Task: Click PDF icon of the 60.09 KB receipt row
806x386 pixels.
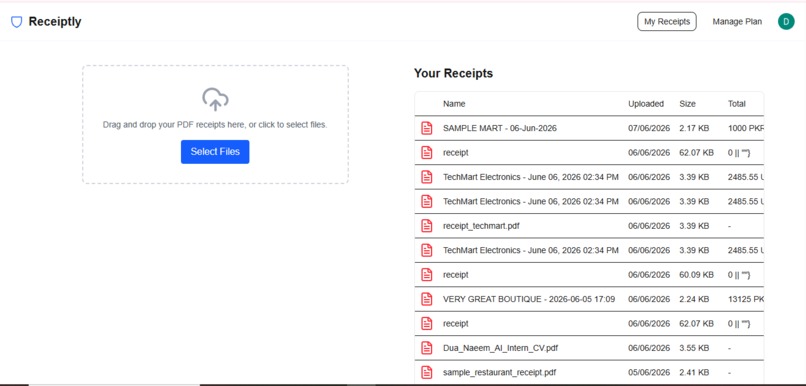Action: [x=427, y=274]
